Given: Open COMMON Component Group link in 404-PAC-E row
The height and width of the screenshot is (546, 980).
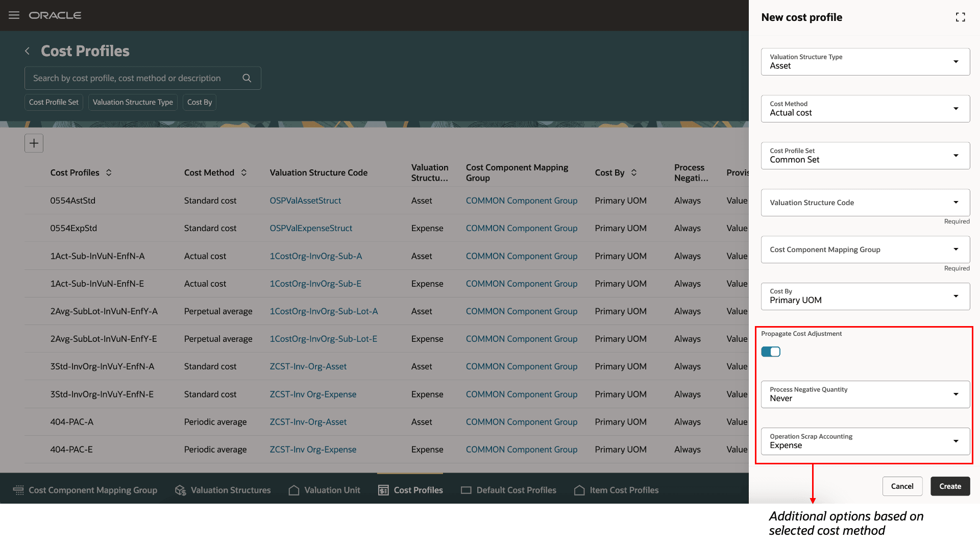Looking at the screenshot, I should pyautogui.click(x=522, y=450).
